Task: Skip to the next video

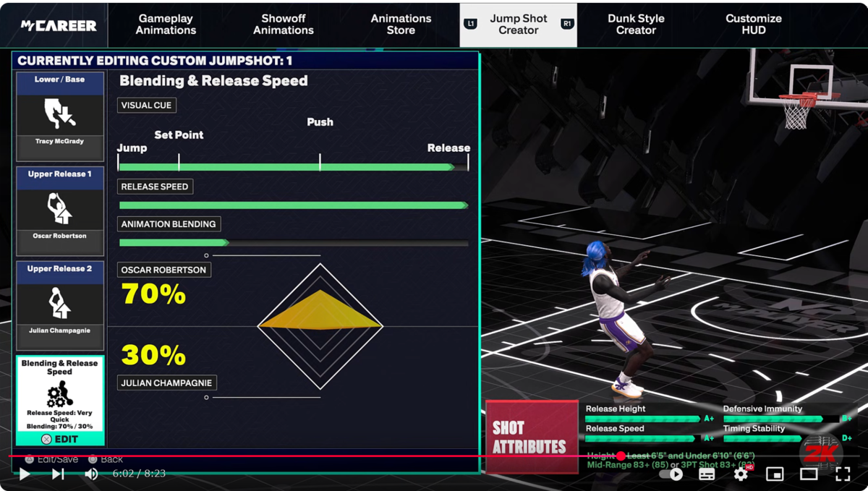Action: tap(58, 474)
